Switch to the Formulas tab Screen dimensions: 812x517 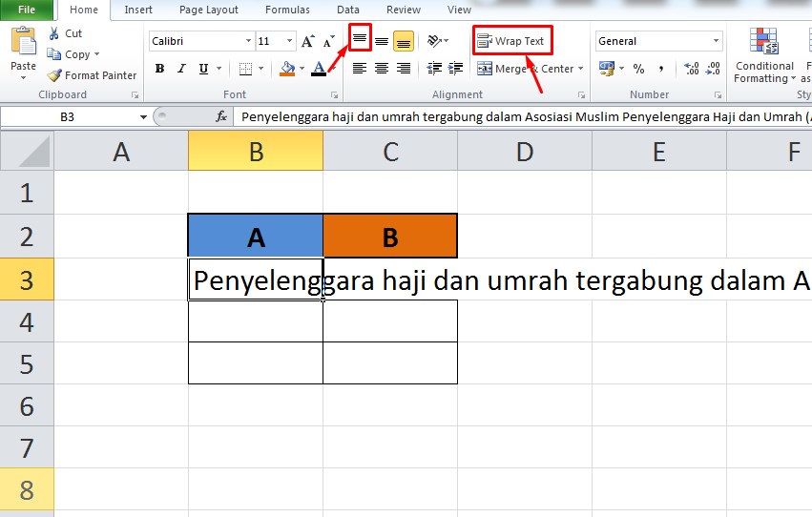pos(287,10)
